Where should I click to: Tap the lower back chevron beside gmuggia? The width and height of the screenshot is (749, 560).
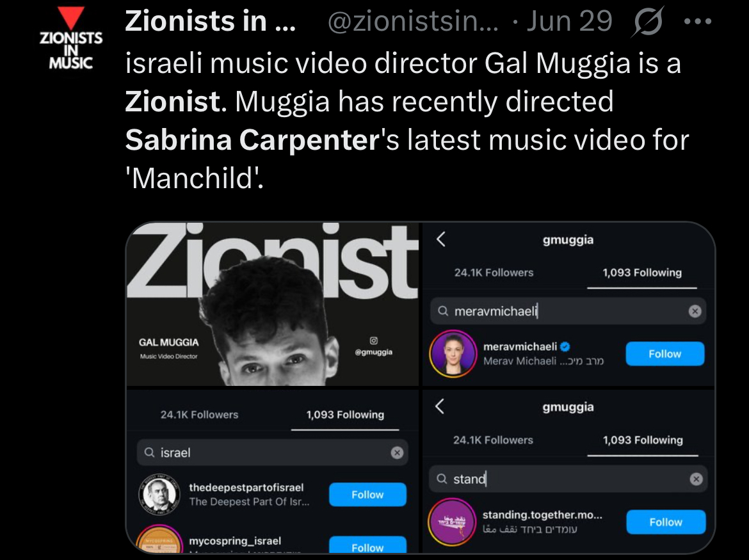(x=440, y=406)
